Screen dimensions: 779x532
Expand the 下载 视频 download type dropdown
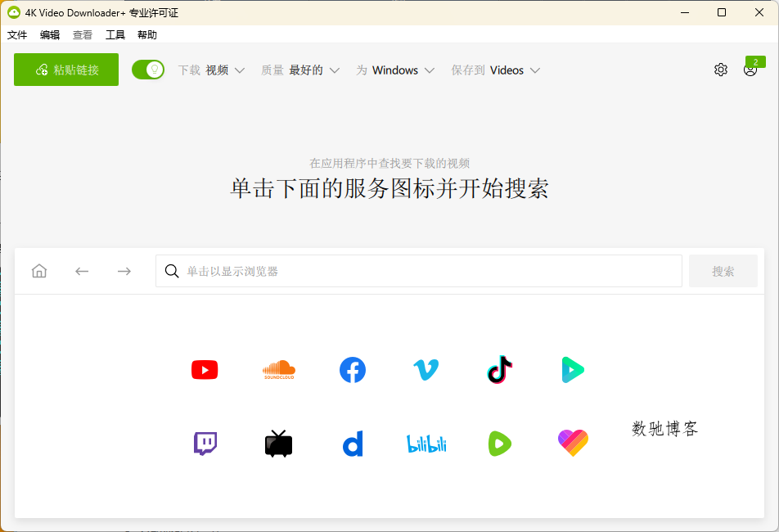click(212, 70)
